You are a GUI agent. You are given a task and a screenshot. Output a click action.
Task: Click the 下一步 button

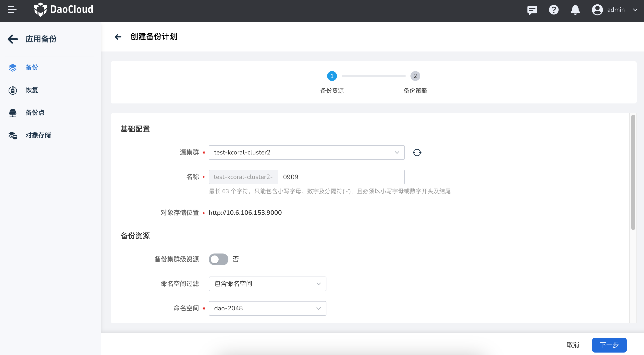(x=609, y=345)
